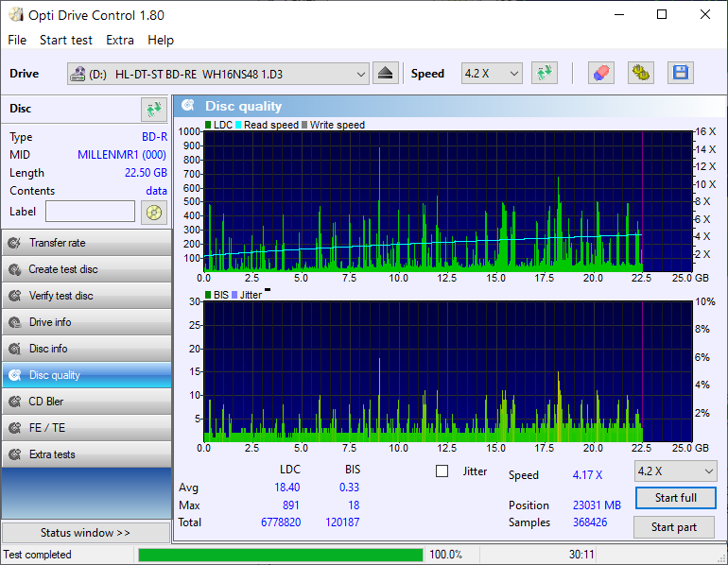Image resolution: width=728 pixels, height=565 pixels.
Task: Open the Extra menu
Action: pyautogui.click(x=120, y=40)
